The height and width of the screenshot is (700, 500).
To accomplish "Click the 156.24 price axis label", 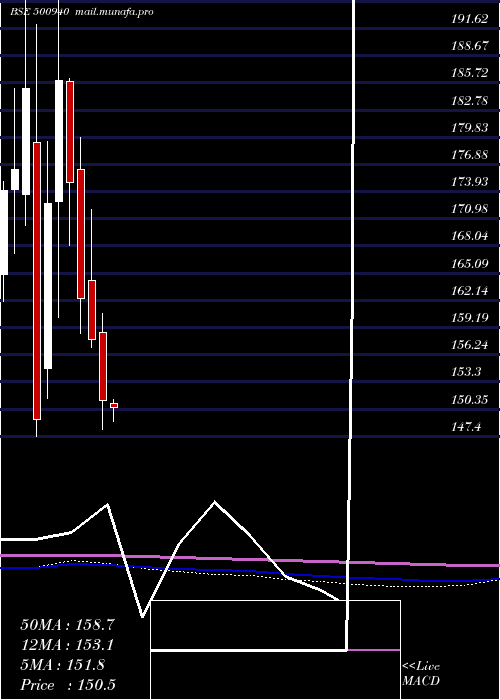I will pyautogui.click(x=469, y=345).
